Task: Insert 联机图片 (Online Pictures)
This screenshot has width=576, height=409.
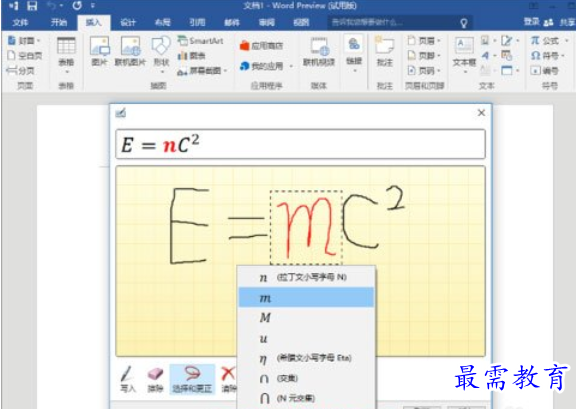Action: click(130, 51)
